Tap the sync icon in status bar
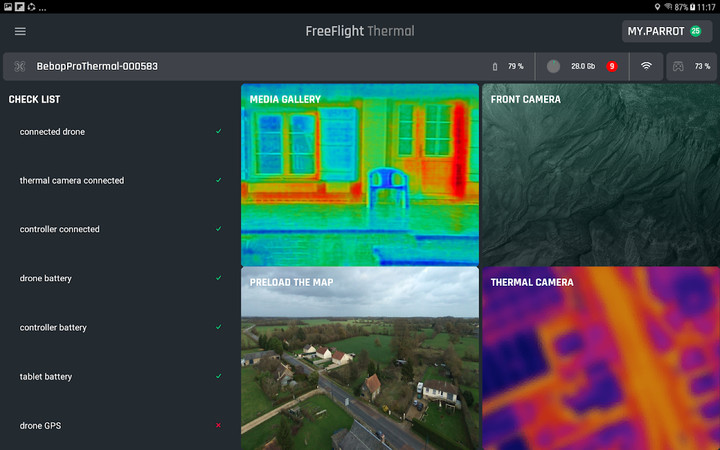 point(31,7)
